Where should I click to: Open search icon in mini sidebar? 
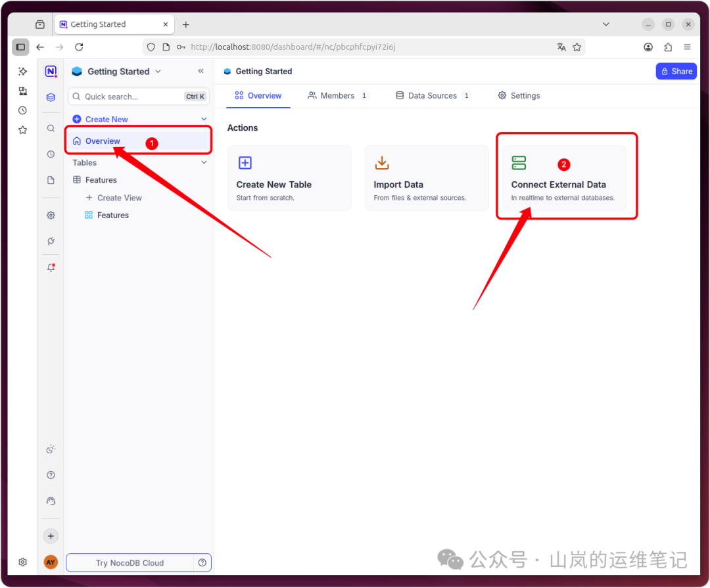(x=51, y=129)
